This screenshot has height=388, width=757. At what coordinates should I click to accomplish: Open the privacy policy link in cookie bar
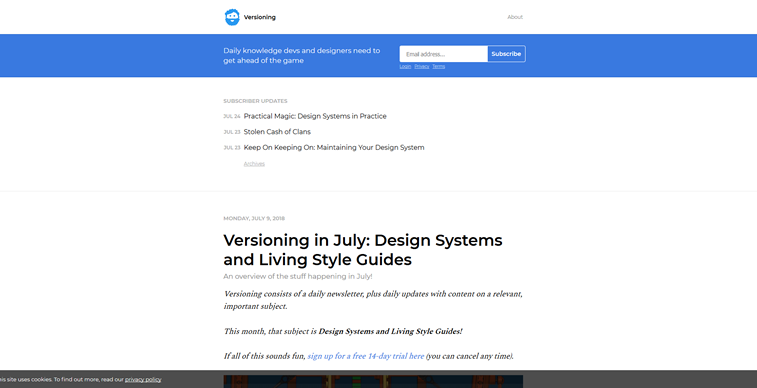pos(143,379)
